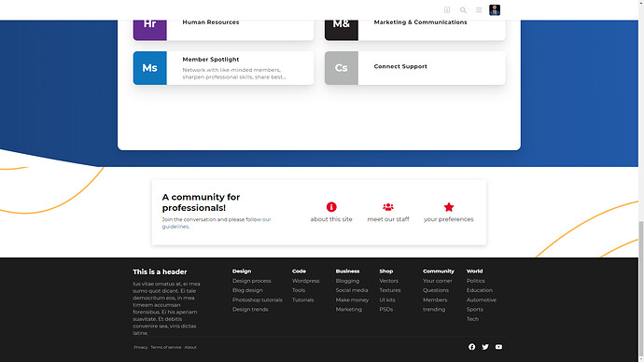Viewport: 644px width, 362px height.
Task: Open the Cs Connect Support tile icon
Action: [x=342, y=68]
